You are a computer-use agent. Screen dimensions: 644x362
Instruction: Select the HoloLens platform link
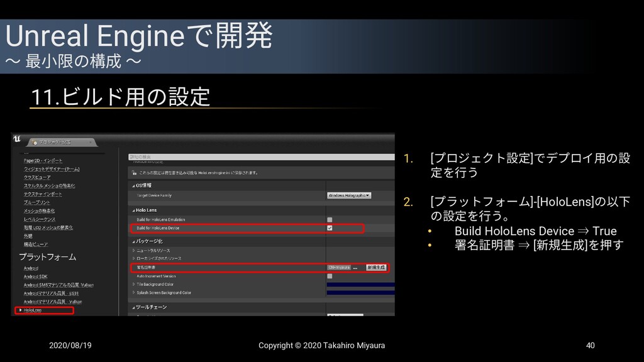click(x=33, y=310)
